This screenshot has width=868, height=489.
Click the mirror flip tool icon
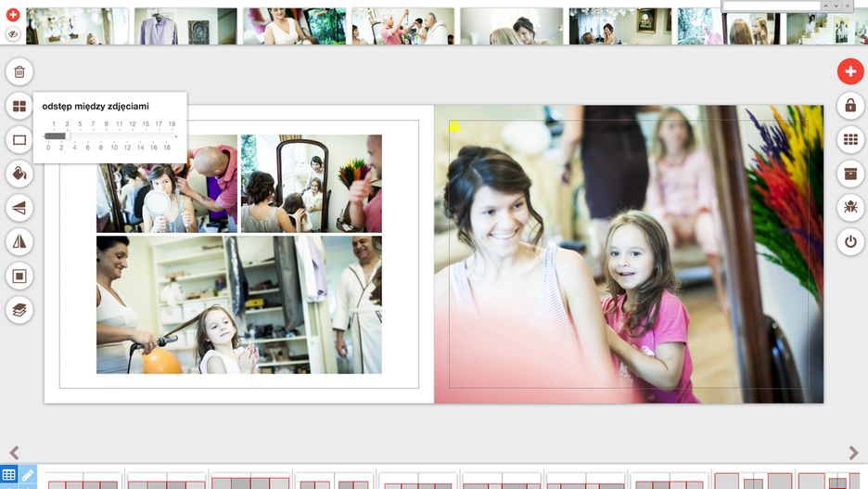(19, 241)
